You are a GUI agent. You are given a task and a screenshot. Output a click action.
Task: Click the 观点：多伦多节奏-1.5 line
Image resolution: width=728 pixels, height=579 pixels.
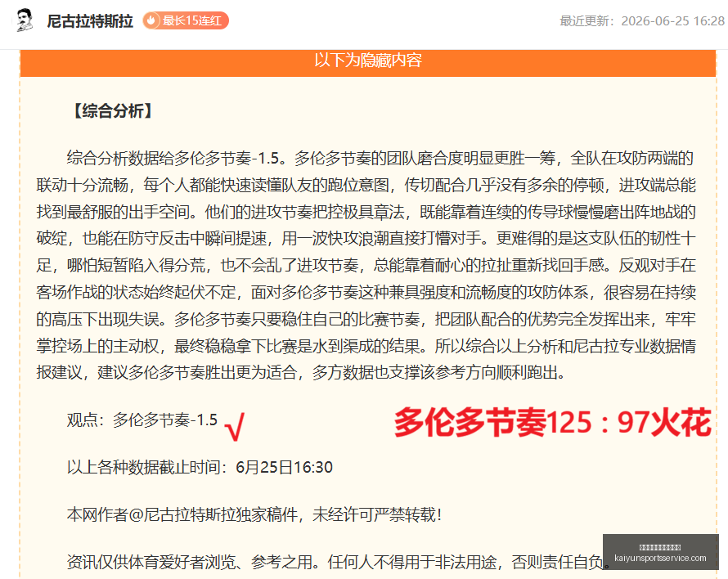click(x=142, y=420)
